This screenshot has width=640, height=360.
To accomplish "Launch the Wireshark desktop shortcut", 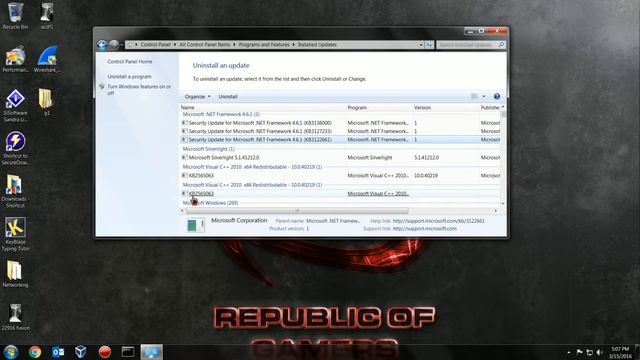I will pyautogui.click(x=47, y=59).
